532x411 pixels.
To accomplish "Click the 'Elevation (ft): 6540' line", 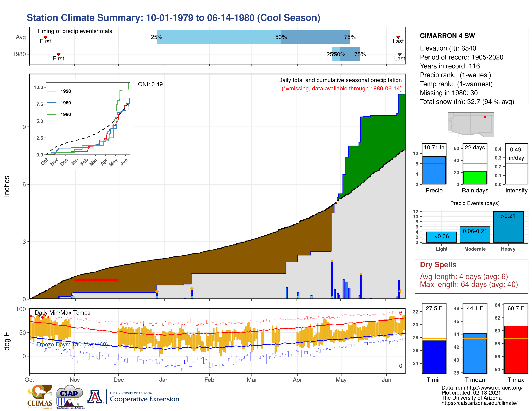I will click(x=448, y=48).
